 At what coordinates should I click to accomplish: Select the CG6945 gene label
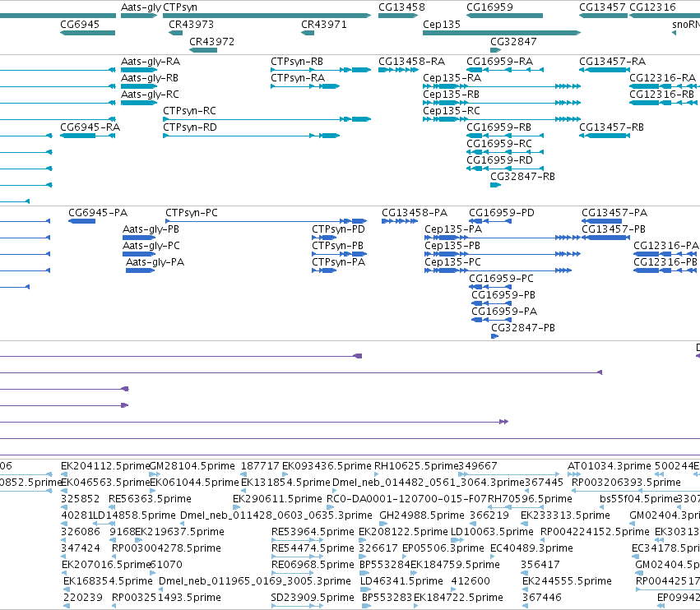click(x=80, y=25)
